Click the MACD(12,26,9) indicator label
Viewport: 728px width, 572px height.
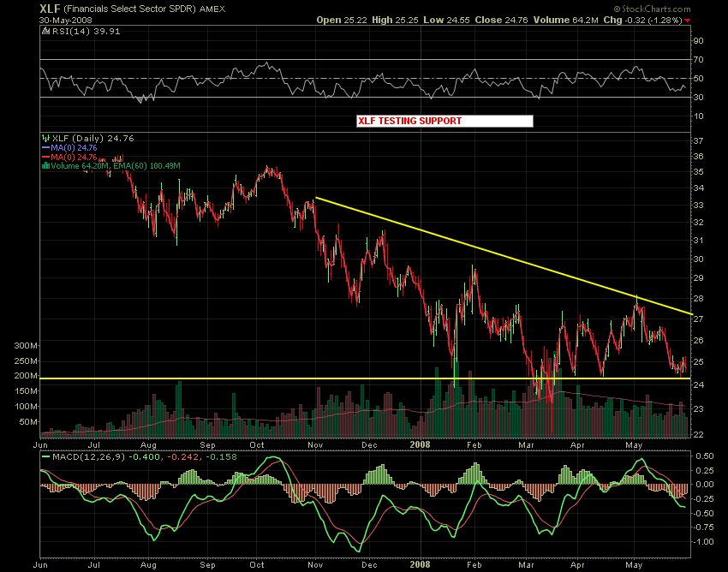pyautogui.click(x=89, y=457)
